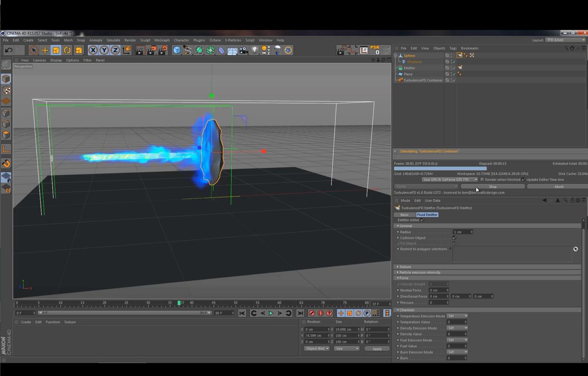This screenshot has width=588, height=376.
Task: Open the MoGraph menu
Action: 162,40
